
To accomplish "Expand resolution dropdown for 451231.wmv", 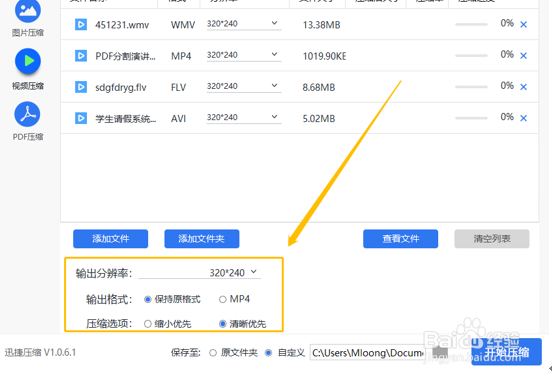I will (x=275, y=23).
